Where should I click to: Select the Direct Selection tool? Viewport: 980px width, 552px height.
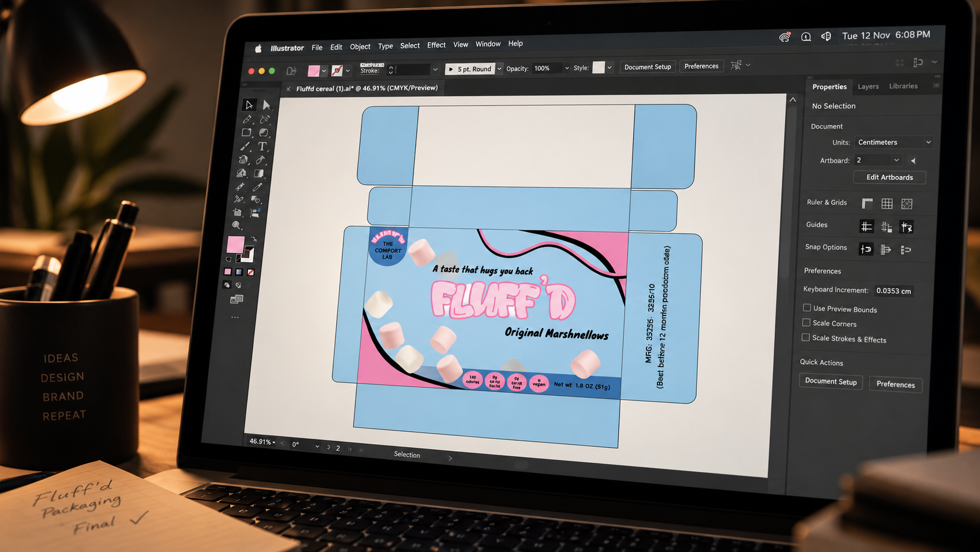pos(267,105)
